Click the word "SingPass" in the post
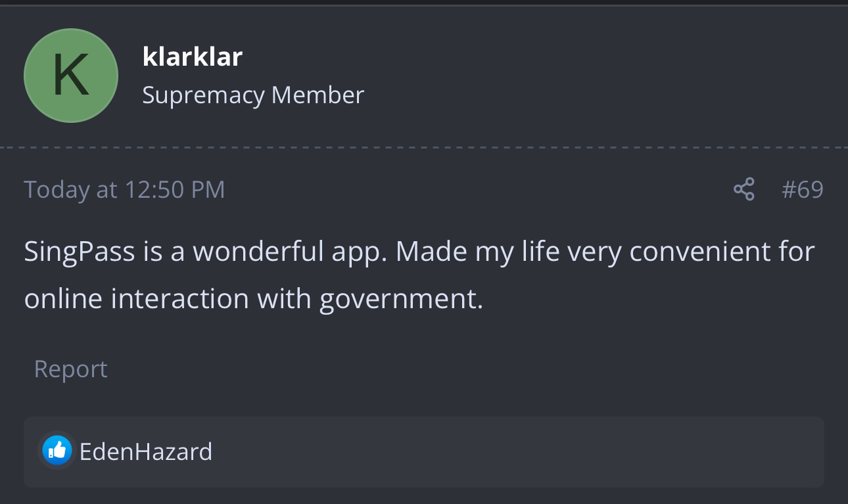Image resolution: width=848 pixels, height=504 pixels. (x=80, y=252)
